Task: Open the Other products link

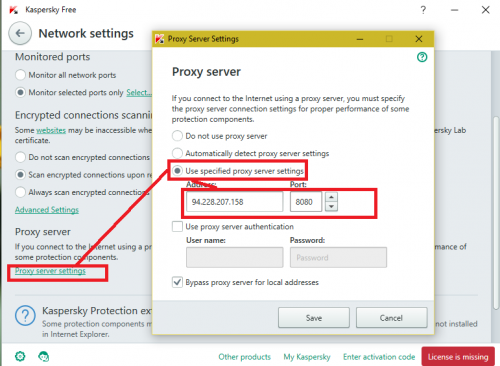Action: click(x=245, y=357)
